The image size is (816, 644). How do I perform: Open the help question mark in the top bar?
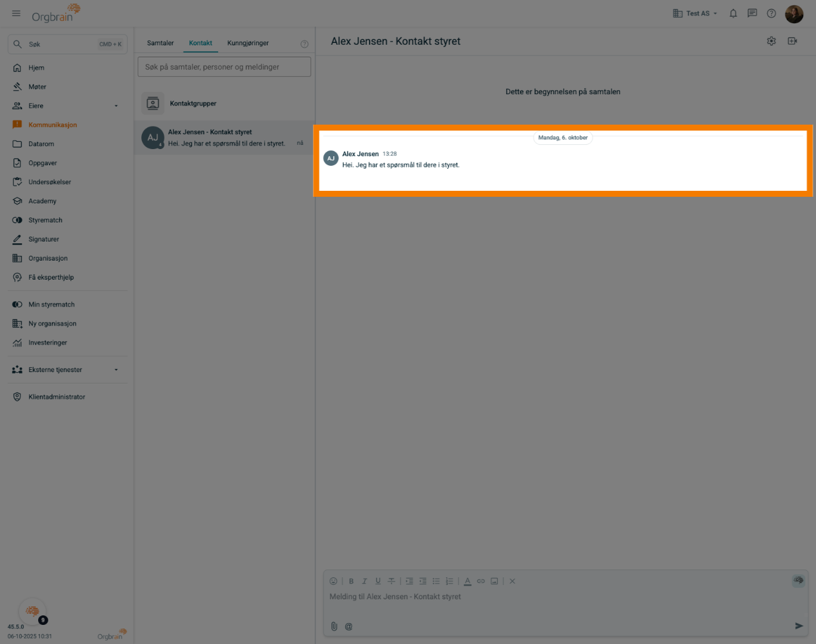(771, 13)
